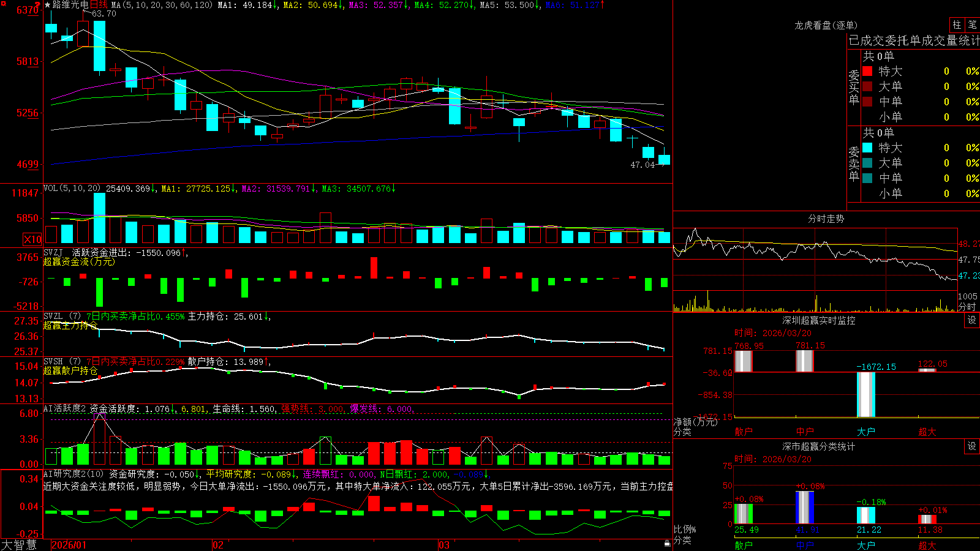
Task: Click the SVSH (7) indicator label
Action: click(62, 362)
